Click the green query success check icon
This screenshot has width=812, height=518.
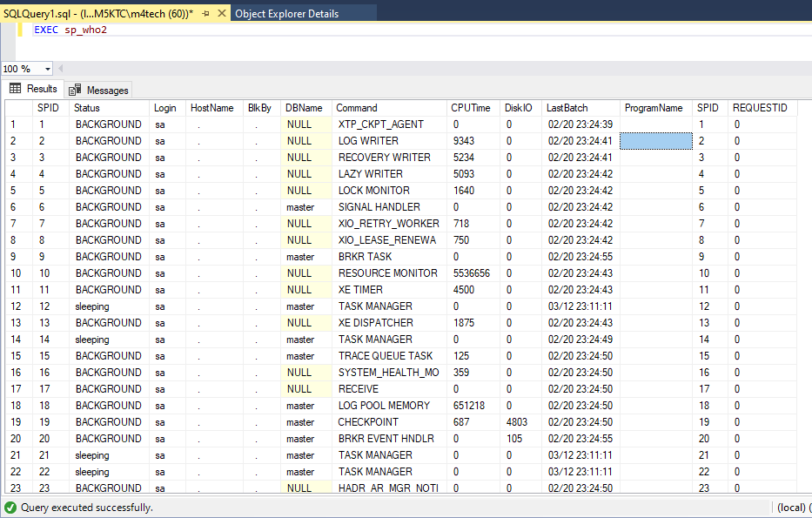(x=10, y=507)
